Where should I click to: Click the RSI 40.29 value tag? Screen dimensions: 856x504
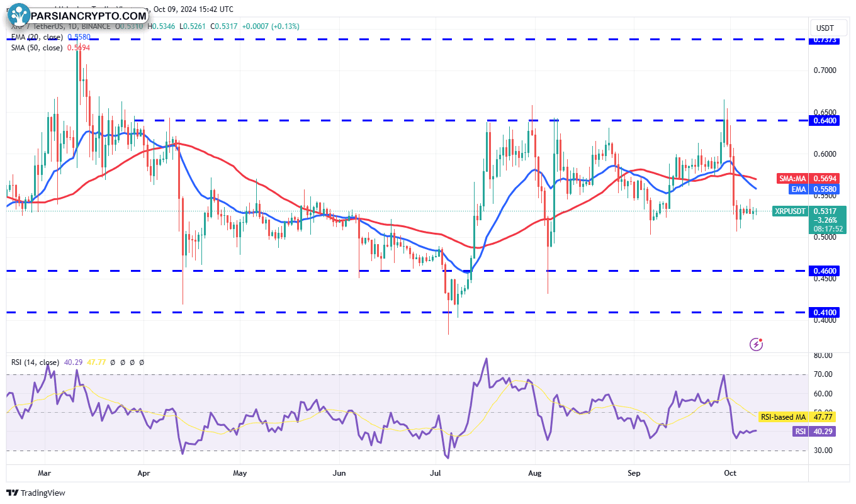click(814, 431)
